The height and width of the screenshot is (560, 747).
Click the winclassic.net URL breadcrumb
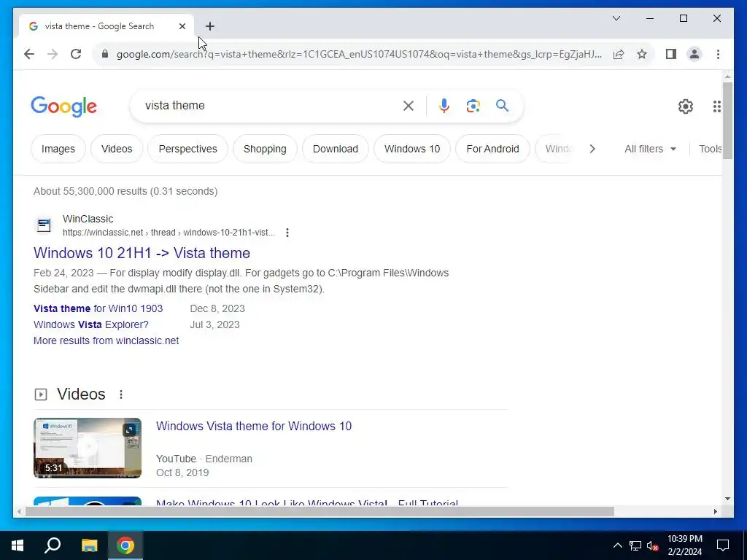tap(169, 233)
